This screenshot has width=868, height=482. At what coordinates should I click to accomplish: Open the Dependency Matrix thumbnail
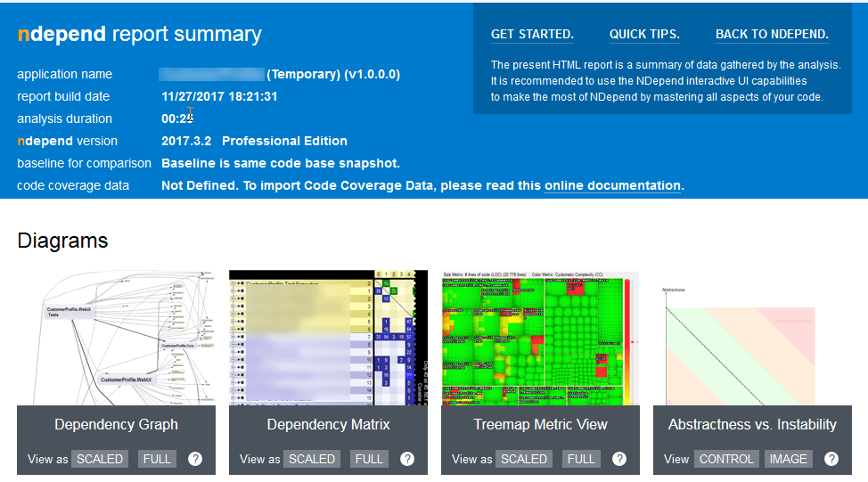328,338
